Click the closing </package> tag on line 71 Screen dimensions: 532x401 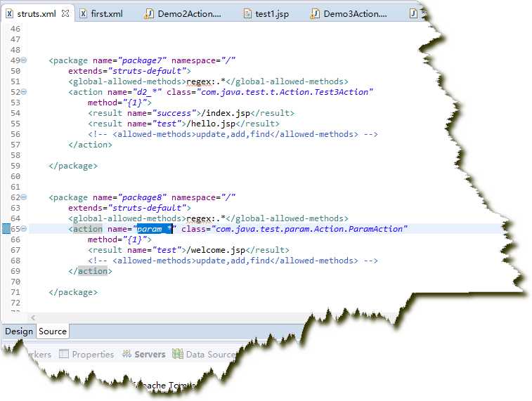pos(73,292)
